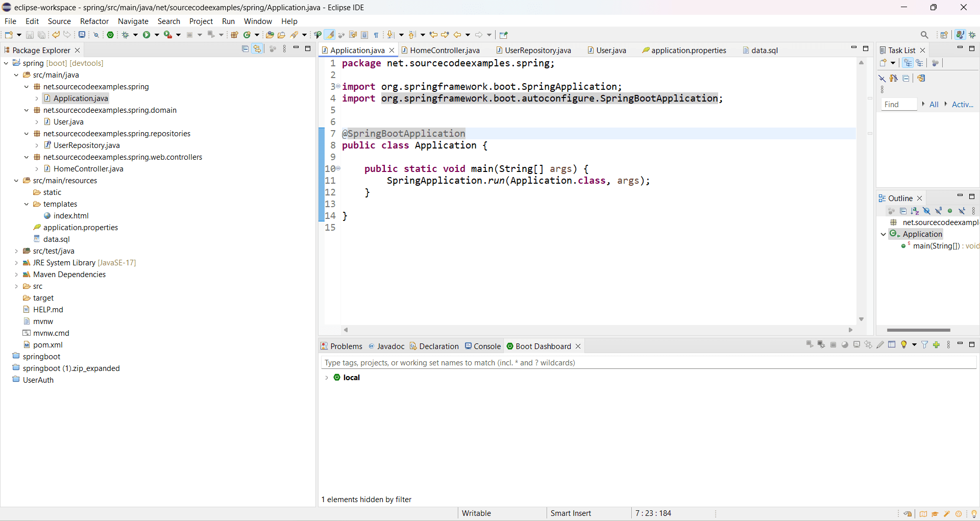This screenshot has height=521, width=980.
Task: Collapse the Application class in Outline
Action: 884,234
